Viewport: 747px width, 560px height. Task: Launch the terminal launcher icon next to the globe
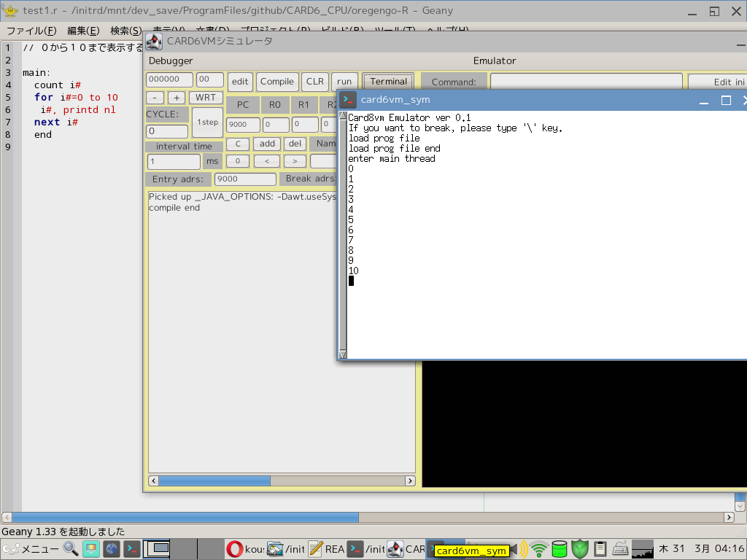132,549
